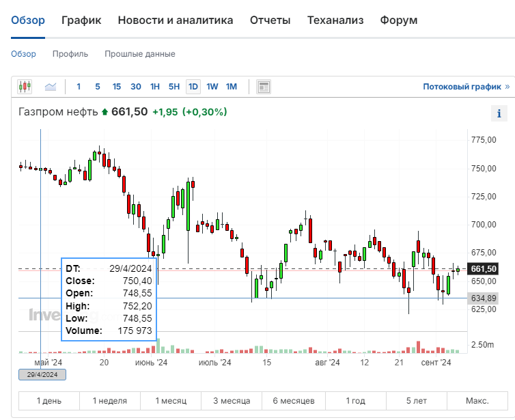Switch to the Новости и аналитика tab
515x420 pixels.
point(176,20)
